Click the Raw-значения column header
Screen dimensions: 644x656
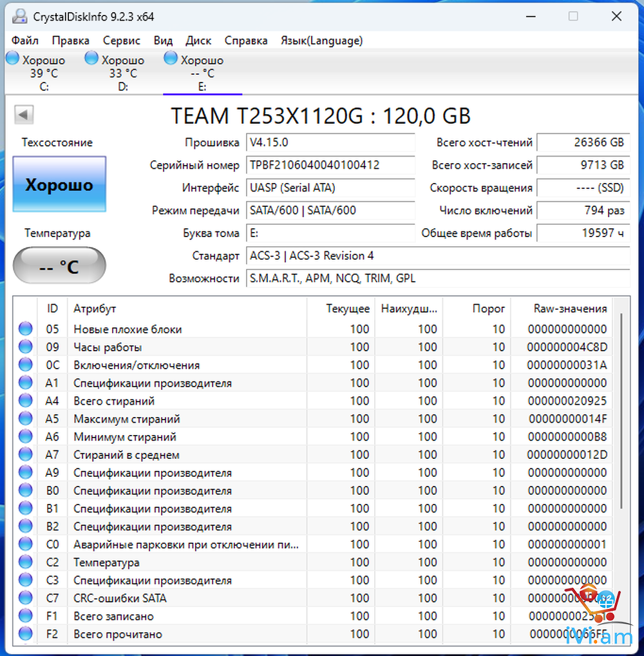561,309
